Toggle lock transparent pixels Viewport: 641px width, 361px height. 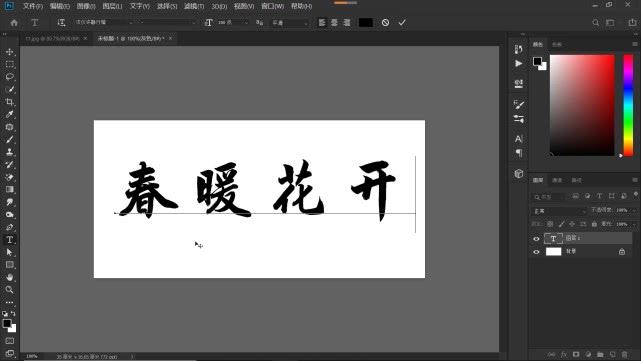pyautogui.click(x=550, y=224)
